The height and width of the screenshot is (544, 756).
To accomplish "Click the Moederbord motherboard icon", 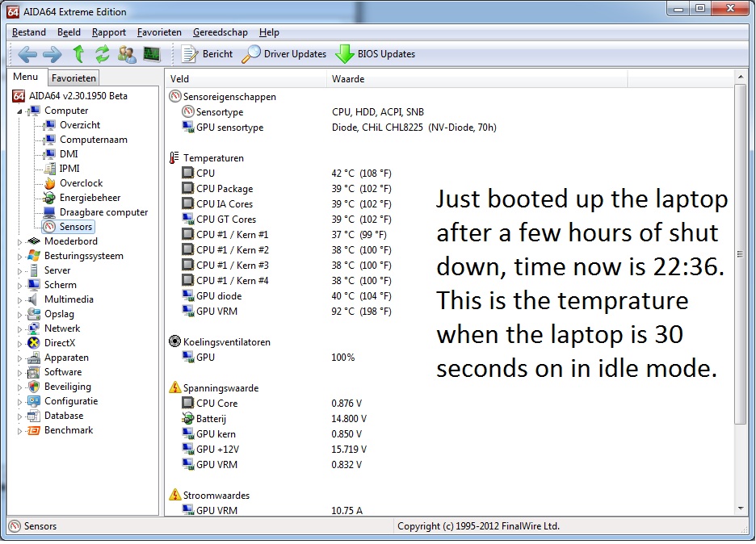I will [x=34, y=241].
